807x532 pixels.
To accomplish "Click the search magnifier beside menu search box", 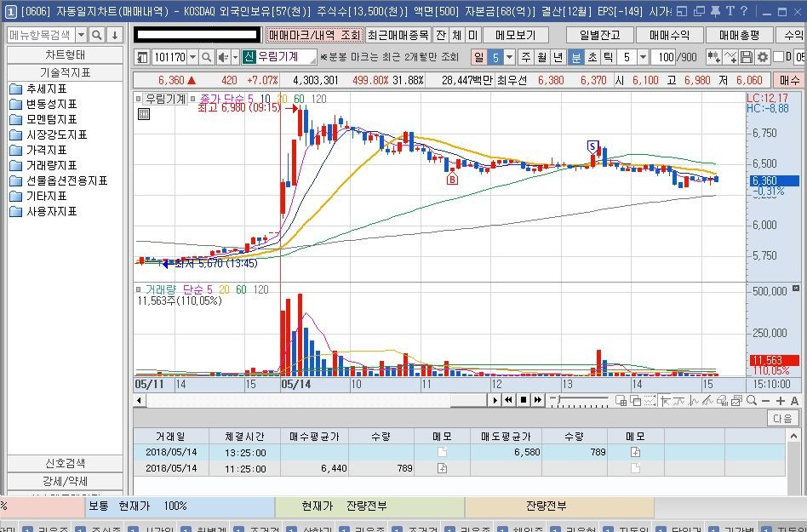I will [97, 35].
